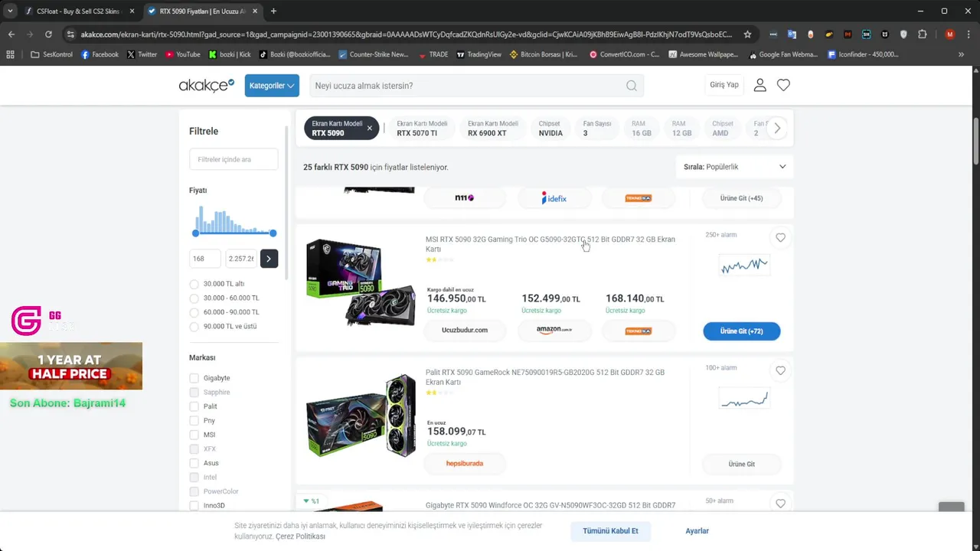Open the Chrome extensions puzzle icon

pyautogui.click(x=922, y=34)
